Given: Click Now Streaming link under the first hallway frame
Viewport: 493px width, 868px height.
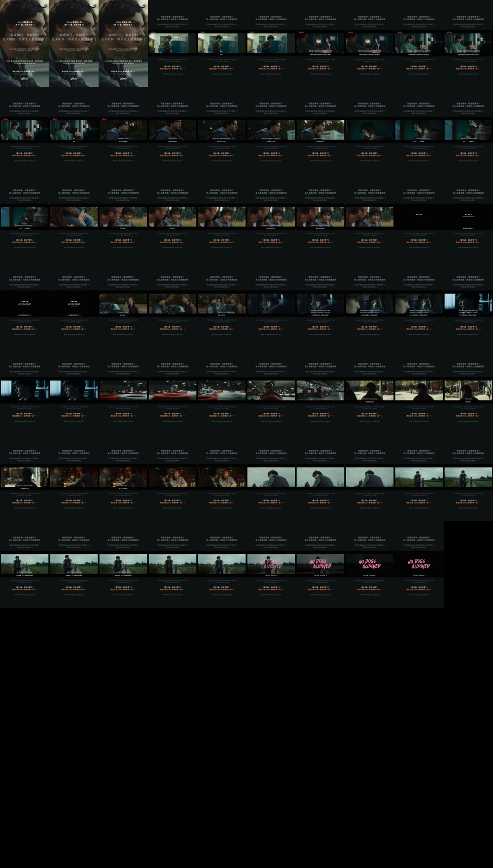Looking at the screenshot, I should [173, 74].
